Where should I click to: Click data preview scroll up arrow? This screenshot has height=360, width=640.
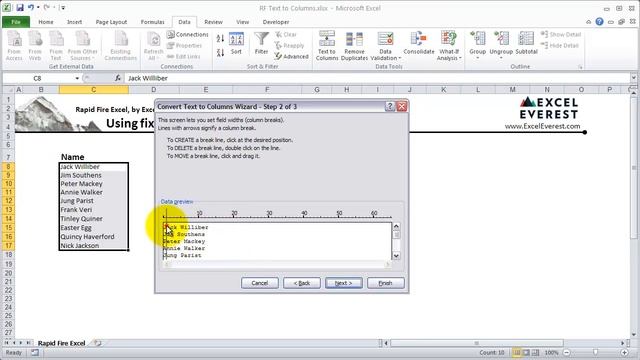[396, 226]
